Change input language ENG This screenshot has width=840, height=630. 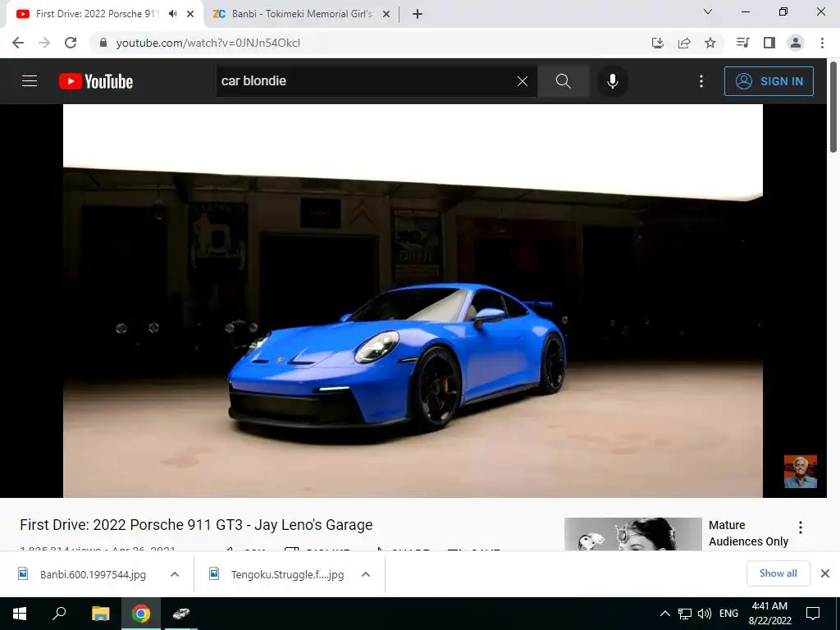click(x=728, y=614)
